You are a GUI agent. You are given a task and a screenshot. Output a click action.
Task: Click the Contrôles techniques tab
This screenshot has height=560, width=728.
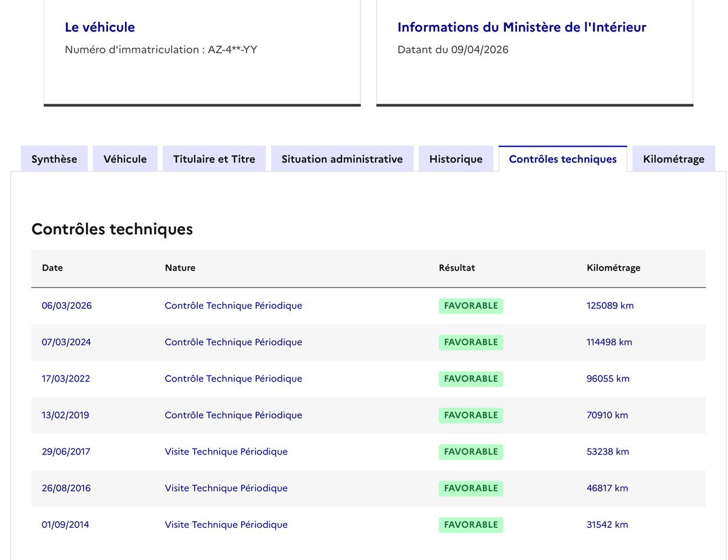click(x=562, y=159)
